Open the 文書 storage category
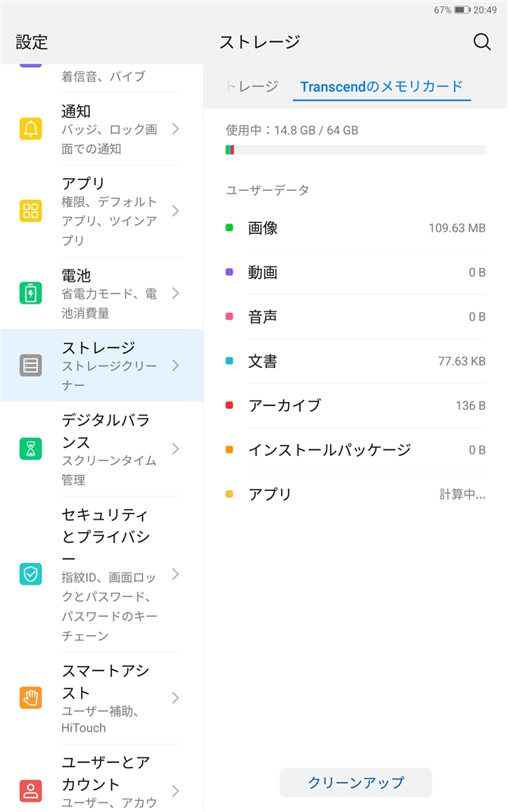The width and height of the screenshot is (508, 812). click(x=356, y=362)
